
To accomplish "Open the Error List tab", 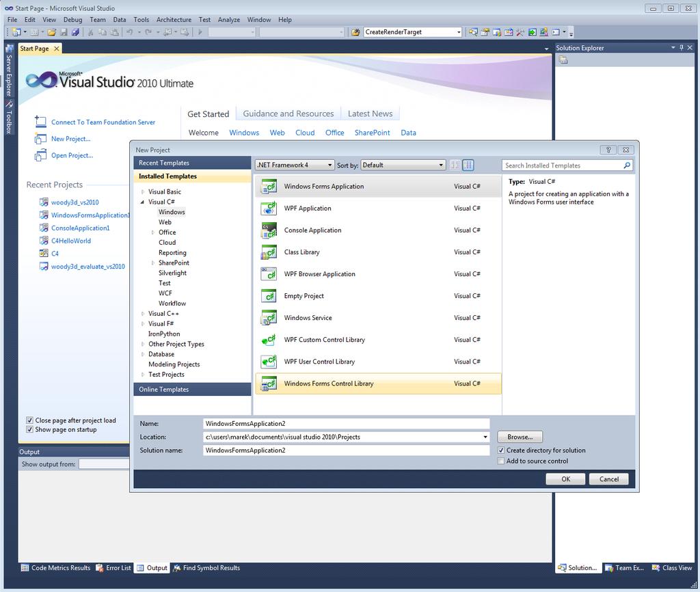I will point(114,568).
